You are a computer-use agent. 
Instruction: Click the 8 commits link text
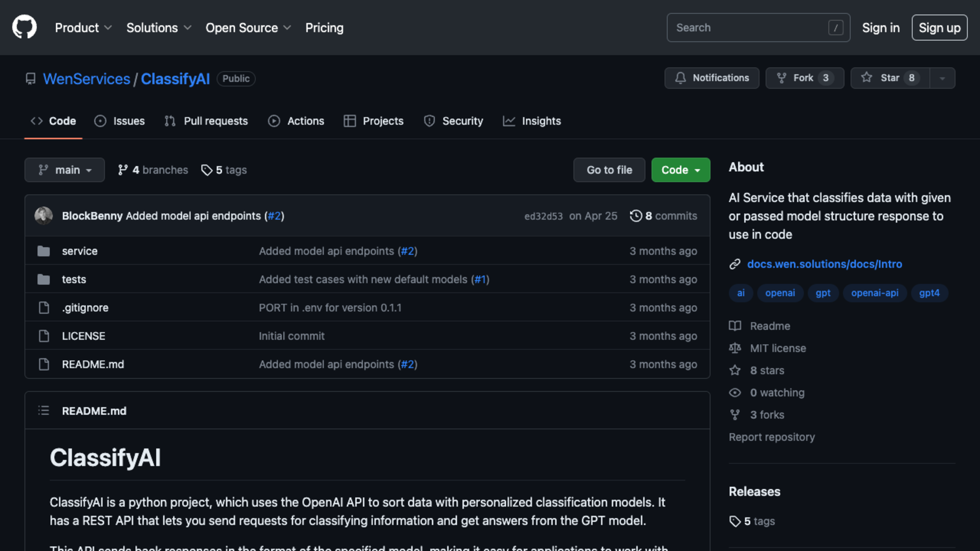coord(671,216)
